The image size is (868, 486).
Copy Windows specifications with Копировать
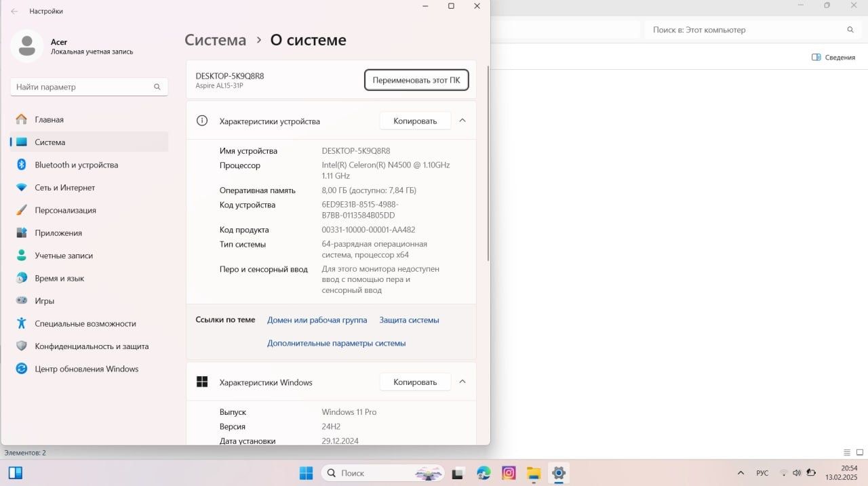point(415,382)
